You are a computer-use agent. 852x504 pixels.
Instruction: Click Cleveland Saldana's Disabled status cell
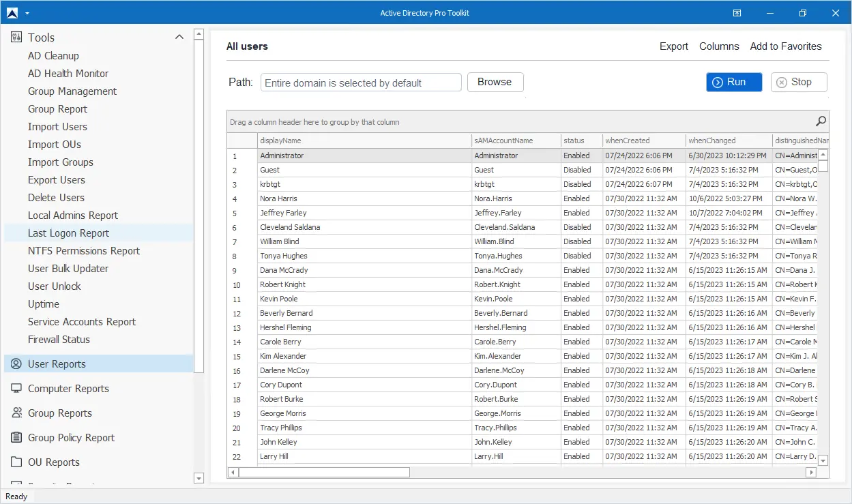point(581,227)
